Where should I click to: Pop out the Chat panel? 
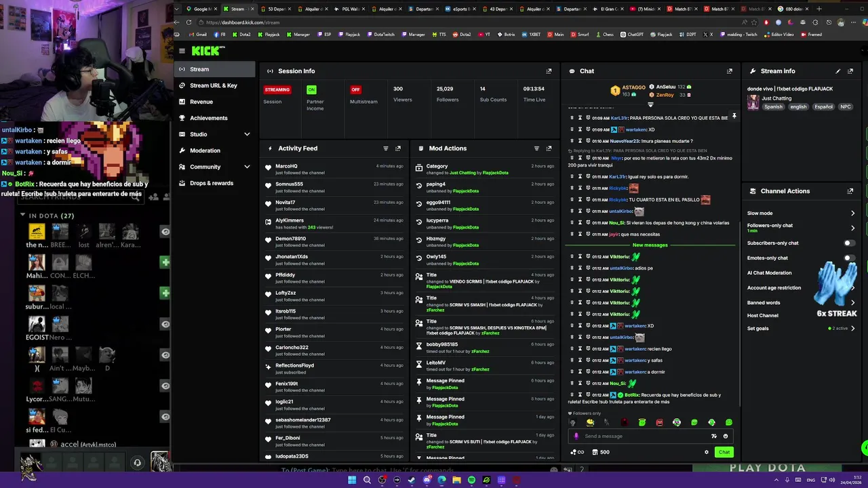click(730, 71)
